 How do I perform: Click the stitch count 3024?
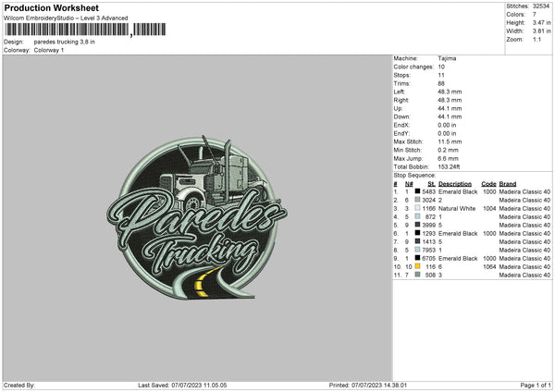(429, 201)
